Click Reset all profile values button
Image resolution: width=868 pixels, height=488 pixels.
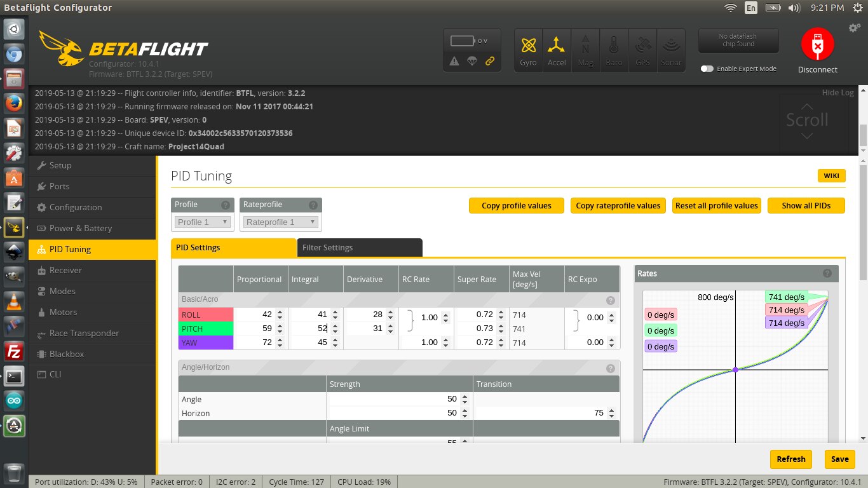point(716,205)
